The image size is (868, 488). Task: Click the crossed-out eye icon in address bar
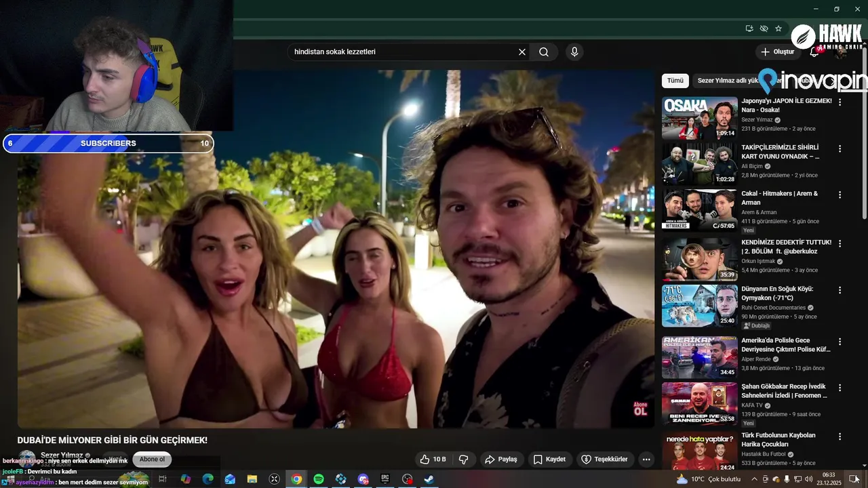click(764, 28)
